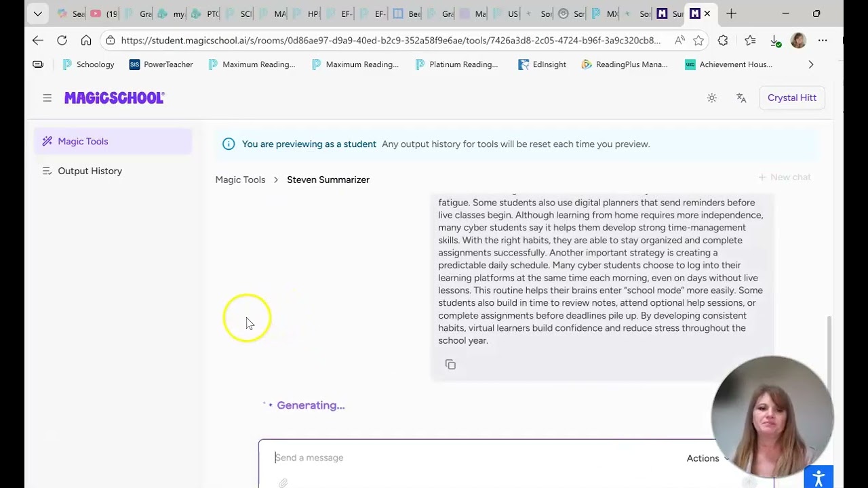
Task: Copy the message with the copy icon
Action: coord(450,365)
